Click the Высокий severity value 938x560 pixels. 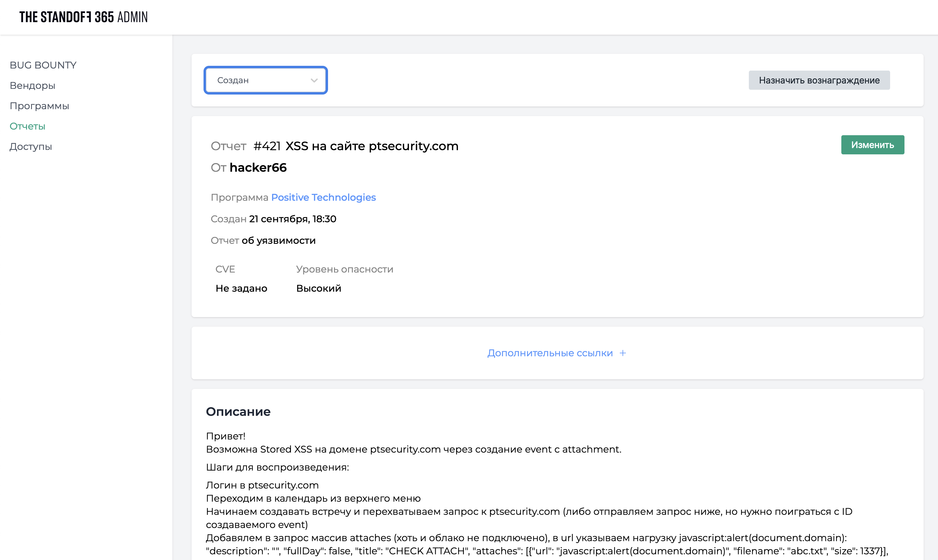pos(318,288)
